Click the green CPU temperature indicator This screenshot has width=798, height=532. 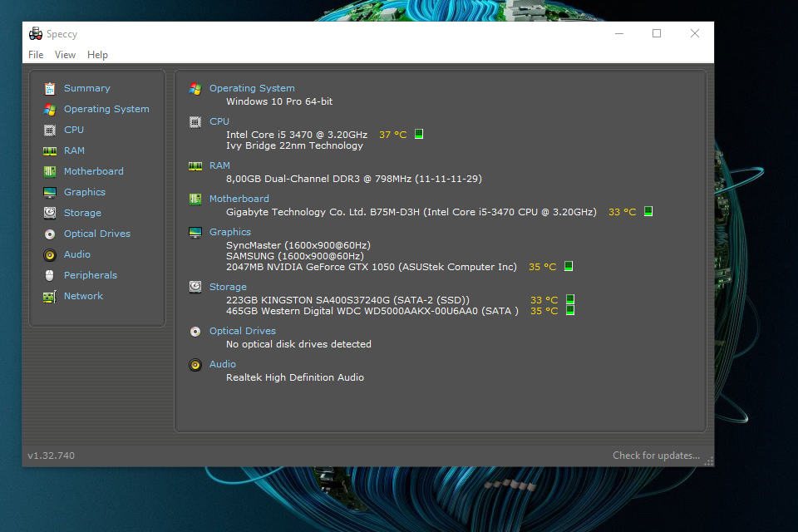pyautogui.click(x=419, y=134)
